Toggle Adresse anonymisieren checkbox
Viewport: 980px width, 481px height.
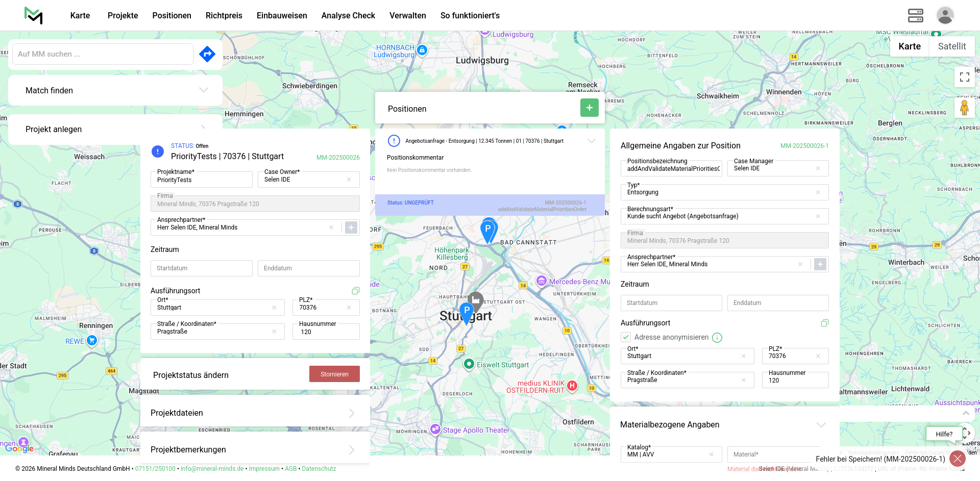pos(626,337)
